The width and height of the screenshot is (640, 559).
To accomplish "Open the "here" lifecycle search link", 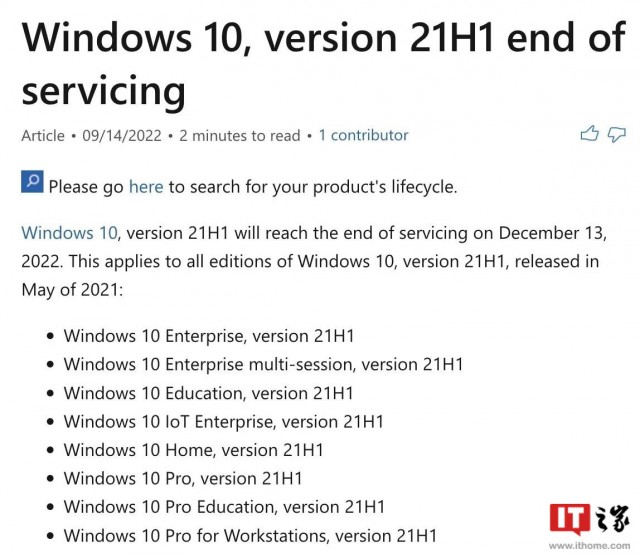I will tap(145, 186).
